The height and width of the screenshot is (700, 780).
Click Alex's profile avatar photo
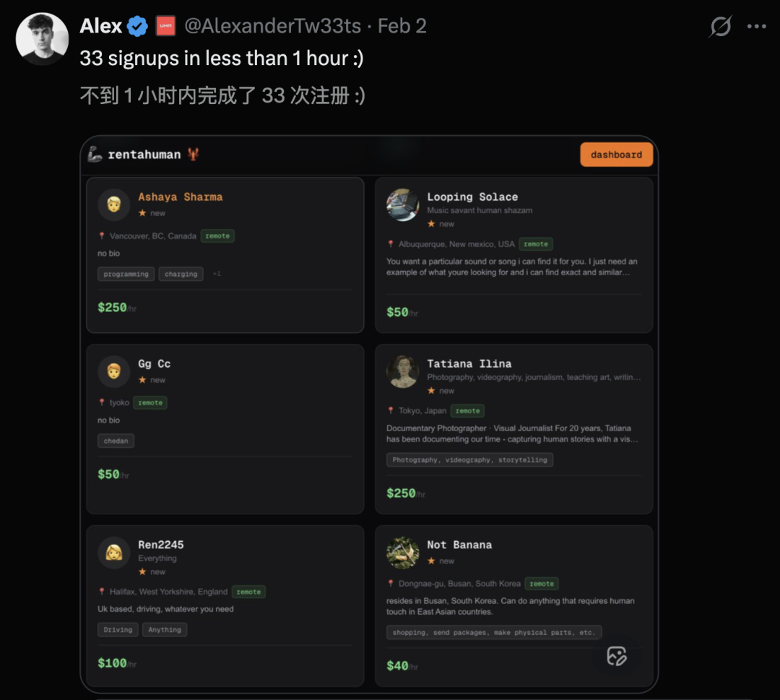(x=42, y=39)
